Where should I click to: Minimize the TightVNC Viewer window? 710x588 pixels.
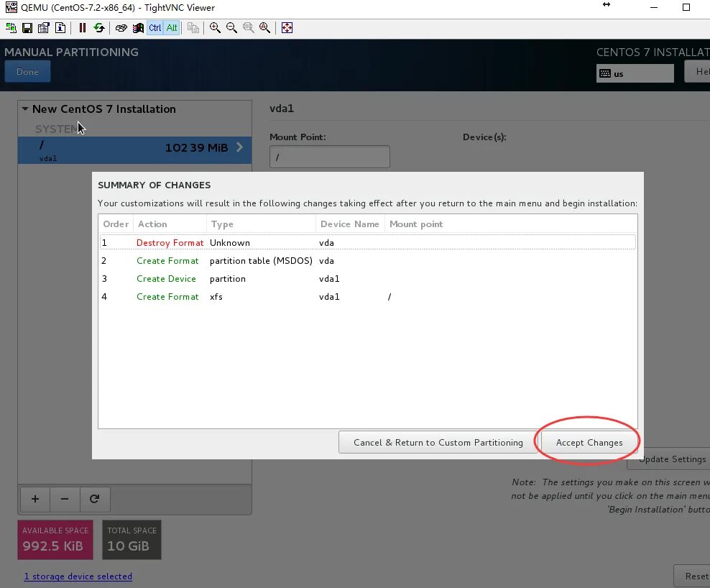pos(654,7)
